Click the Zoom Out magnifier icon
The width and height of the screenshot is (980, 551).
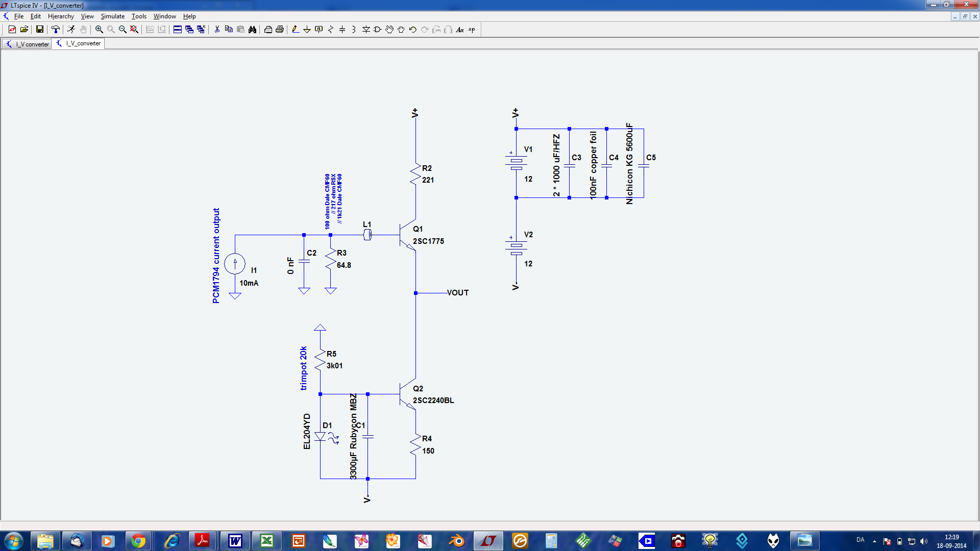(122, 30)
